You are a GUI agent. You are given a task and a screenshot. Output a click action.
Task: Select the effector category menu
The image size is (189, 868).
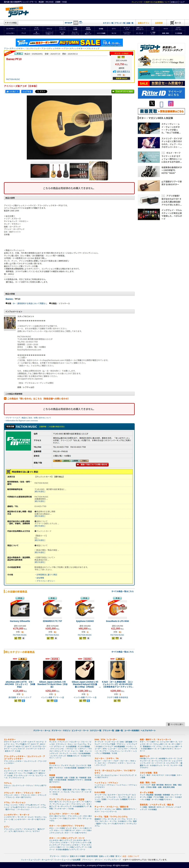coord(11,33)
